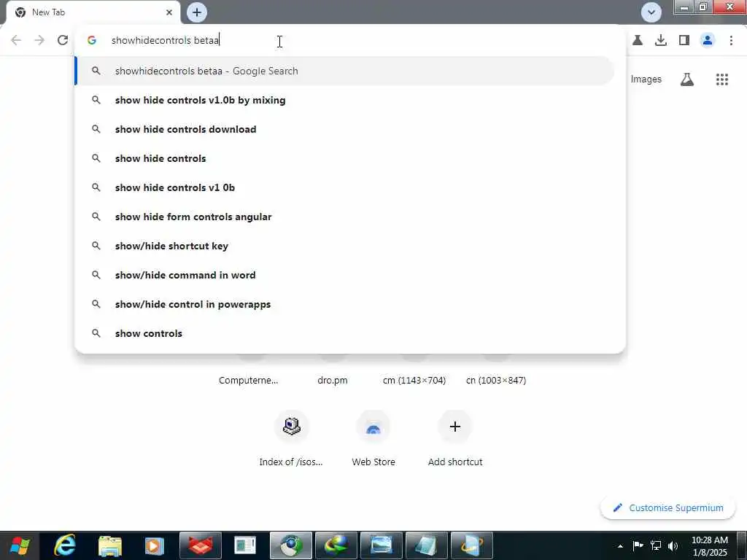Select suggestion 'show hide controls v1 0b'
Viewport: 747px width, 560px height.
click(x=345, y=187)
